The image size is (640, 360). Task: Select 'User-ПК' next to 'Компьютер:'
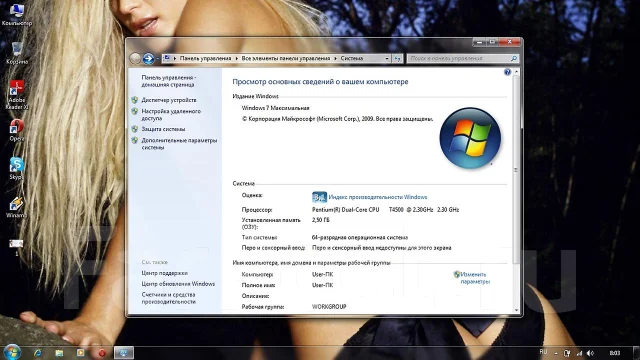coord(322,275)
